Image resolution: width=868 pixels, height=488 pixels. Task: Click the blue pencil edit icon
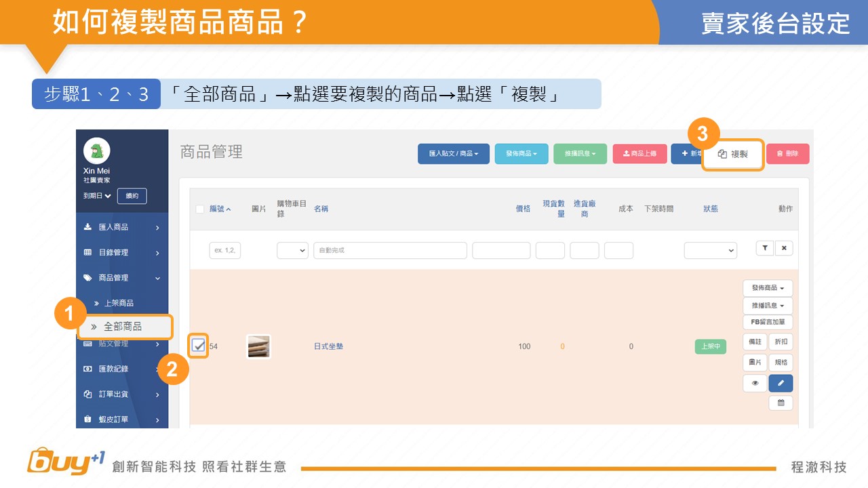click(x=781, y=383)
